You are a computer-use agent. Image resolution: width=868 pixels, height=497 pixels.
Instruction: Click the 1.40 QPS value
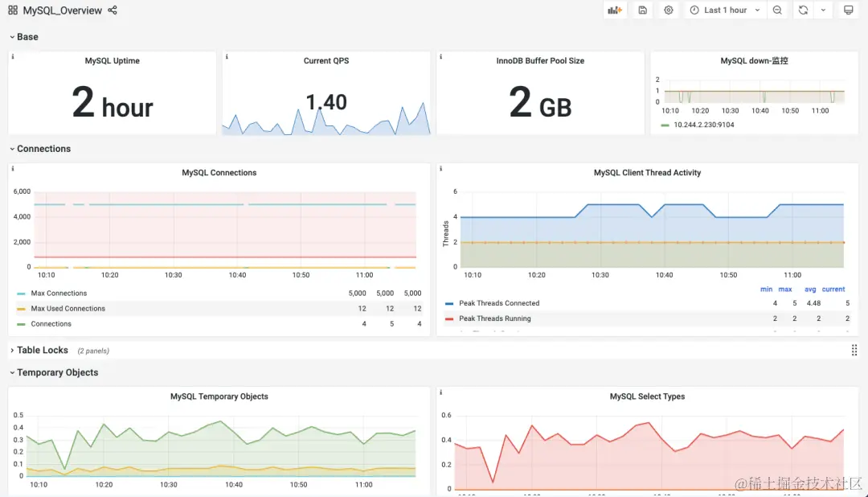pyautogui.click(x=326, y=102)
